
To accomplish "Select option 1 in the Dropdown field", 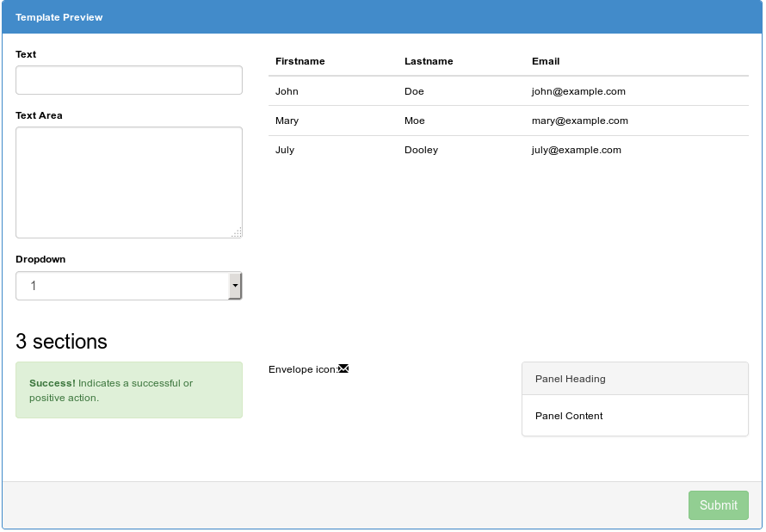I will [128, 285].
